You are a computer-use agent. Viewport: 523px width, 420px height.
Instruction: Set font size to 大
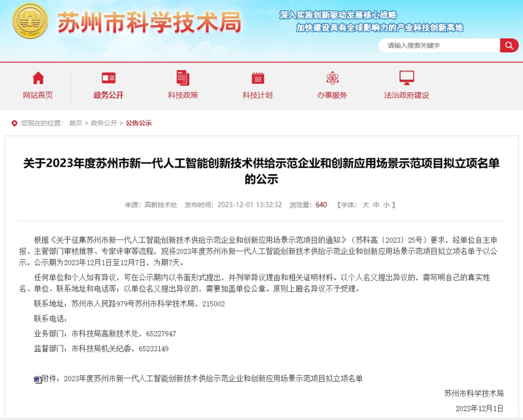click(x=366, y=205)
